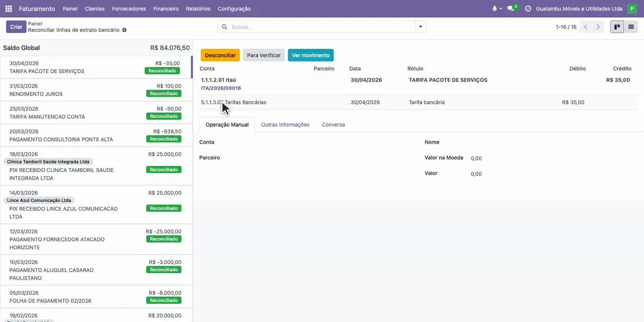Go to the Painel menu item

coord(70,9)
